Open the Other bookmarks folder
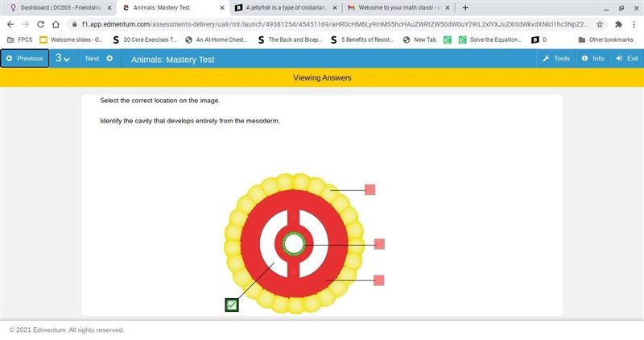 point(606,39)
